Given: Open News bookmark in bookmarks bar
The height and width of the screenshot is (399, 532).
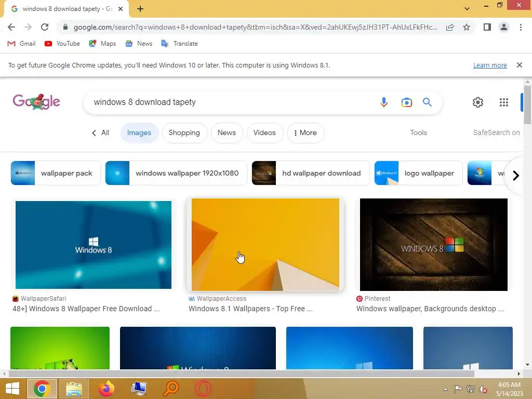Looking at the screenshot, I should [x=139, y=44].
